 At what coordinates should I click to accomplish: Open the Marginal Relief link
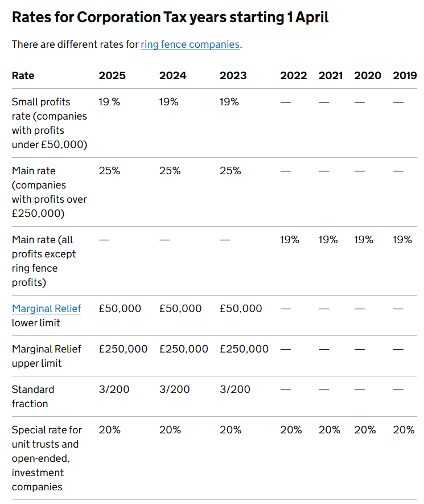pos(46,309)
